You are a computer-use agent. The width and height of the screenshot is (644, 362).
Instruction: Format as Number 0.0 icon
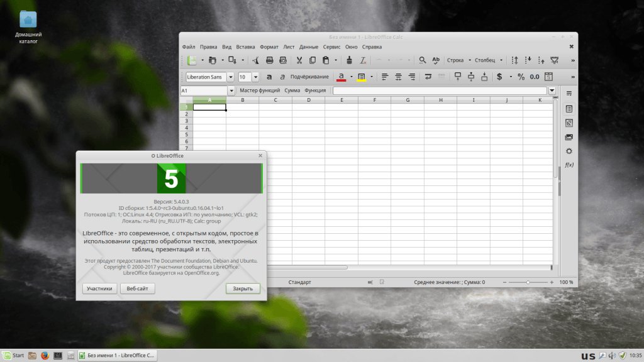[535, 77]
